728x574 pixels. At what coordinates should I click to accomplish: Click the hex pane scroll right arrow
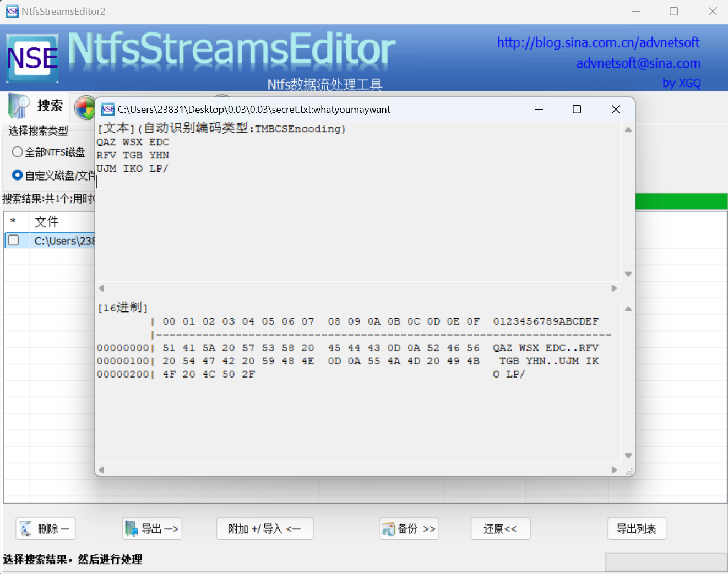pyautogui.click(x=615, y=470)
